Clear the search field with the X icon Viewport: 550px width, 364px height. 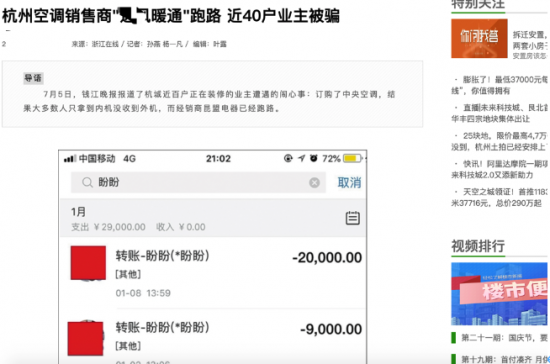coord(314,183)
